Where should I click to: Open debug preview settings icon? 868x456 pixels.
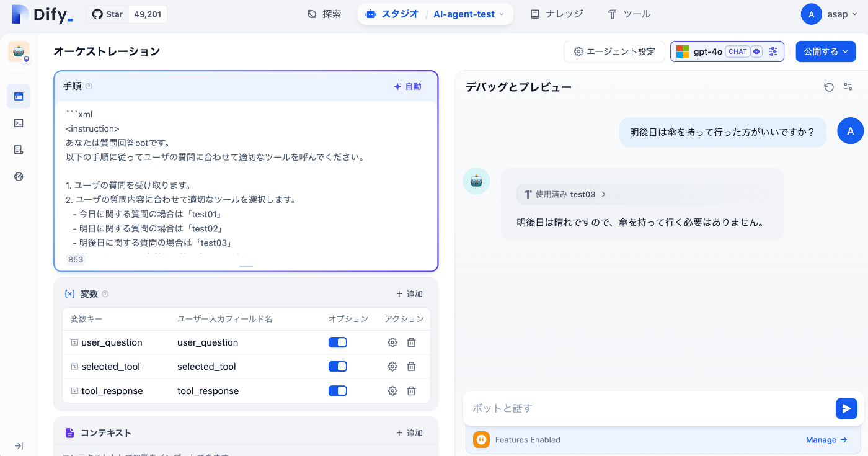pyautogui.click(x=848, y=87)
